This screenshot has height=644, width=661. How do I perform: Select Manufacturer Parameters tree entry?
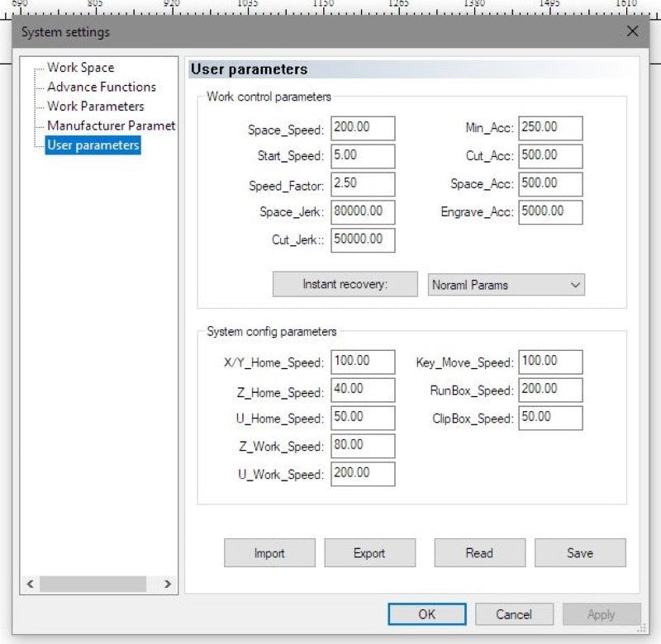tap(111, 125)
